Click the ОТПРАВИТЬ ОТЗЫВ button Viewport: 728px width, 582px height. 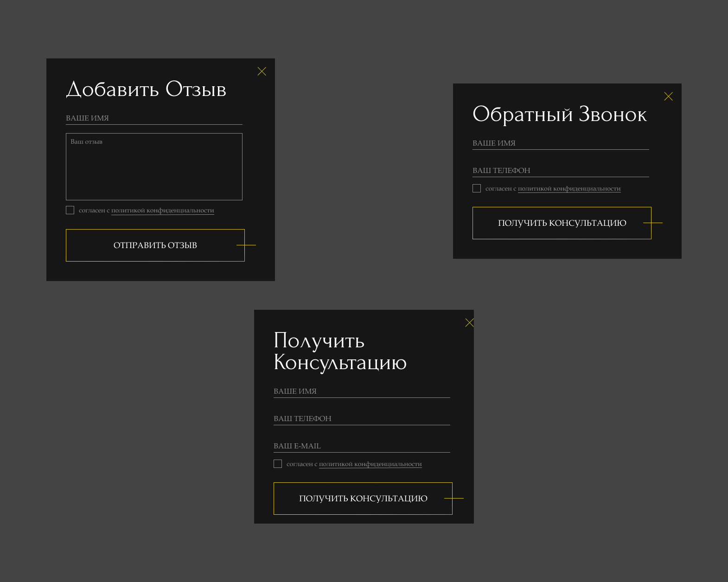tap(155, 245)
